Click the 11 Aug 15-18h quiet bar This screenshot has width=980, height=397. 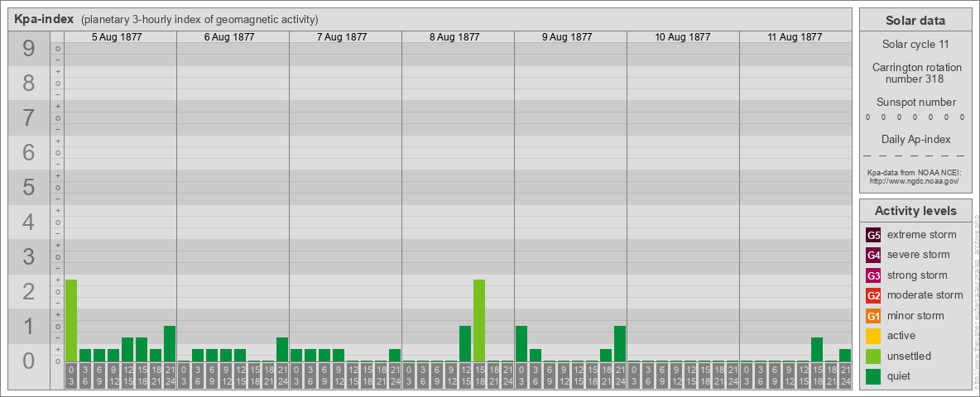(x=817, y=350)
